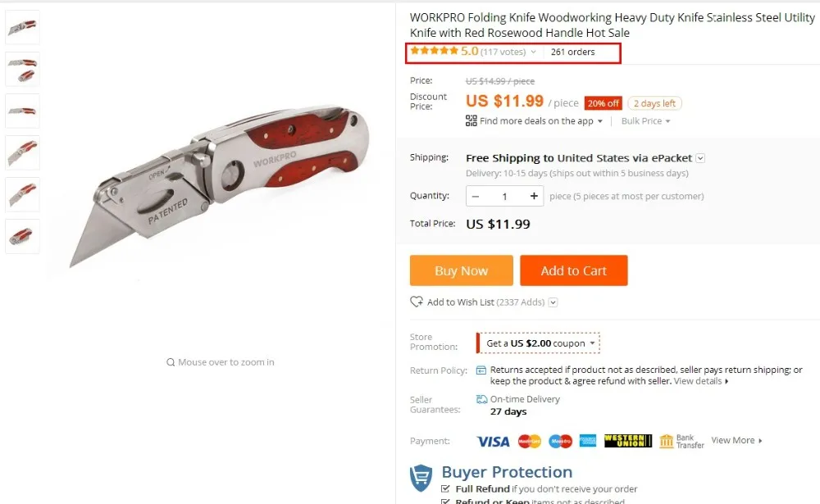This screenshot has height=504, width=820.
Task: Increase quantity with the plus button
Action: point(534,196)
